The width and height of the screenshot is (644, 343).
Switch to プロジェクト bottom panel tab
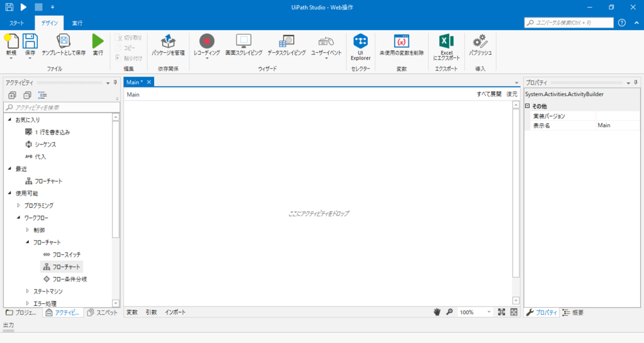pos(21,313)
